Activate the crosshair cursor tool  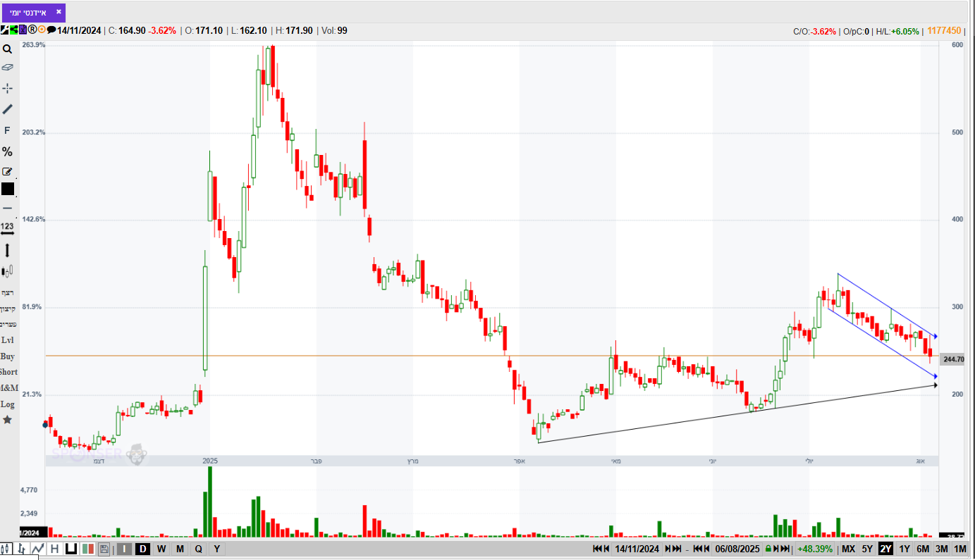click(x=7, y=88)
